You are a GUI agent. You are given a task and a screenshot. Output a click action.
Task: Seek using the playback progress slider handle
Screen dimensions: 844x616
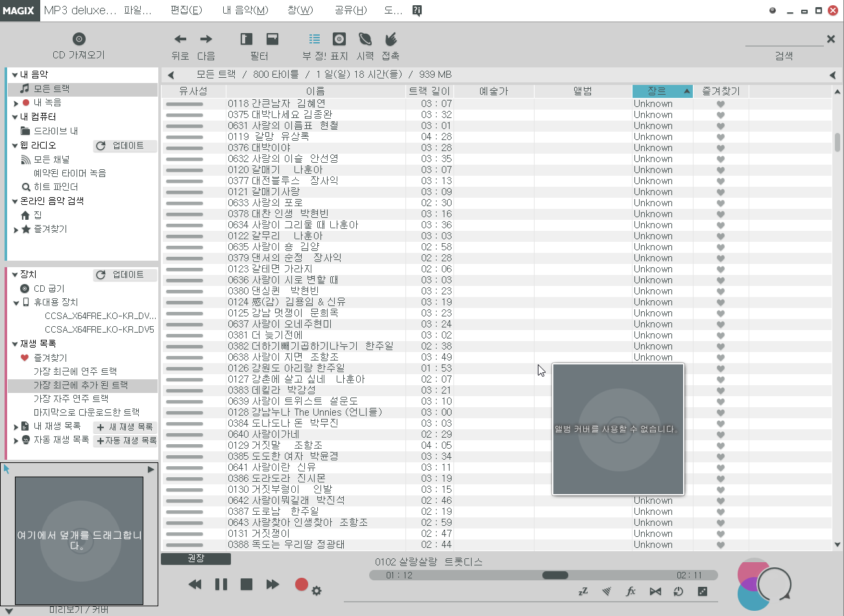555,575
